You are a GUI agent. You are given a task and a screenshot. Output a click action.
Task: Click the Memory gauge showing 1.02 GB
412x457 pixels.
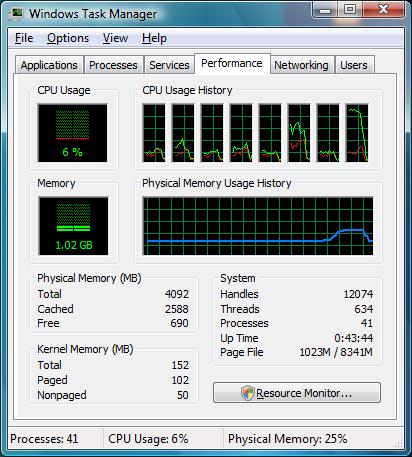point(73,226)
